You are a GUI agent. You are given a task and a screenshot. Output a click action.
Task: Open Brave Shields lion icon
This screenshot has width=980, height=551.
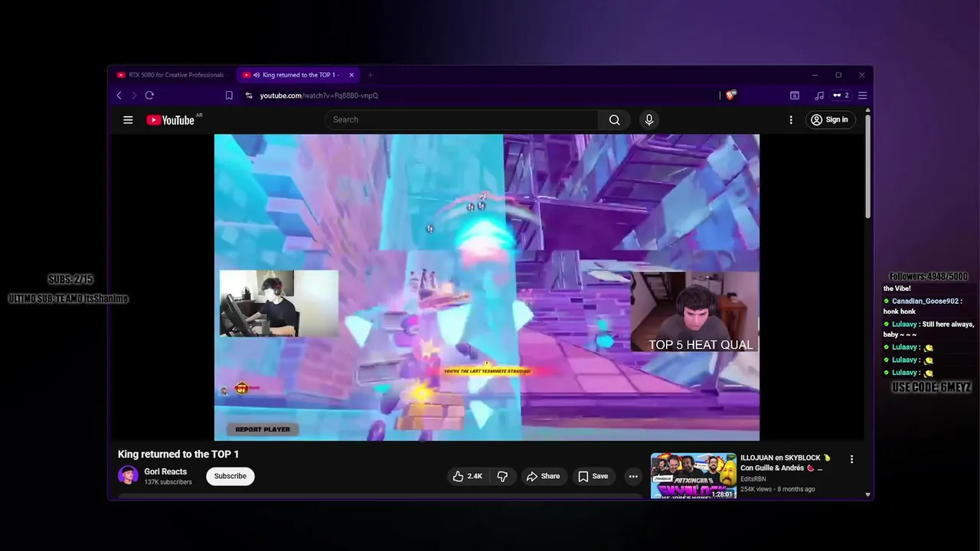click(x=730, y=96)
